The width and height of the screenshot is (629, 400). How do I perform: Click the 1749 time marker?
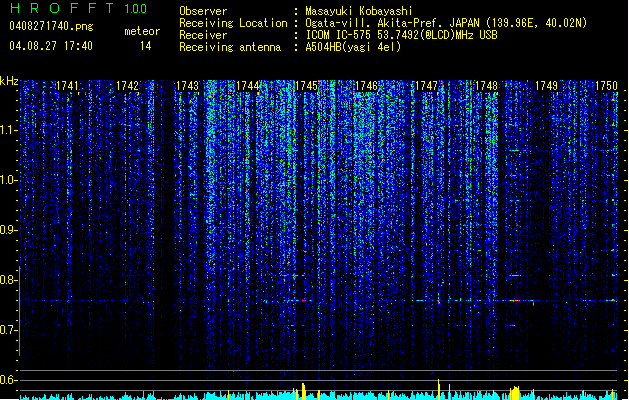pos(546,86)
